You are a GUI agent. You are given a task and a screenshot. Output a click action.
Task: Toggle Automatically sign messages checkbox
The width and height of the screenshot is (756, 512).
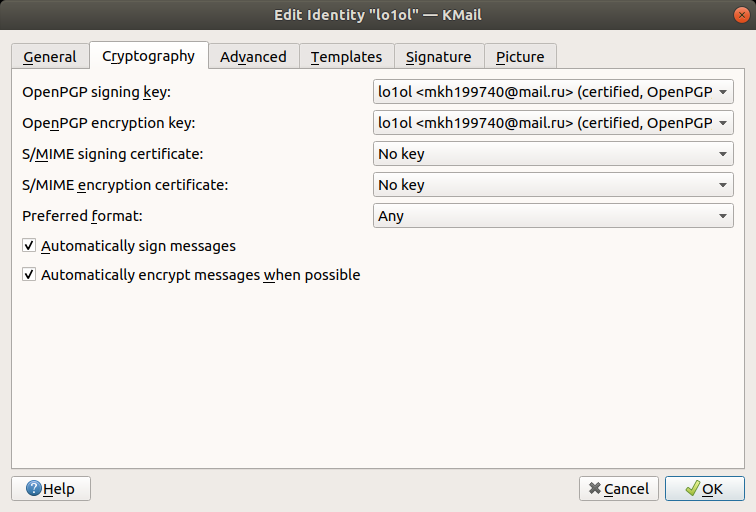point(29,245)
